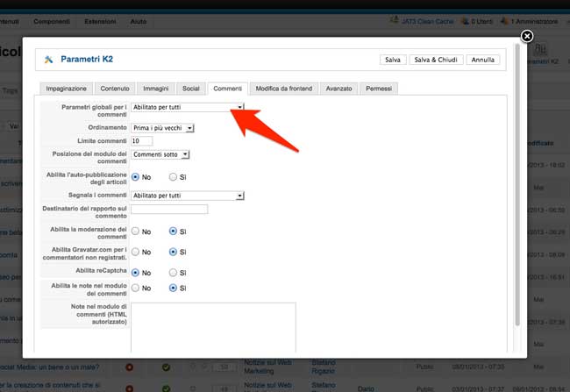Click the Utenti icon in background header
The image size is (570, 392).
(x=465, y=21)
